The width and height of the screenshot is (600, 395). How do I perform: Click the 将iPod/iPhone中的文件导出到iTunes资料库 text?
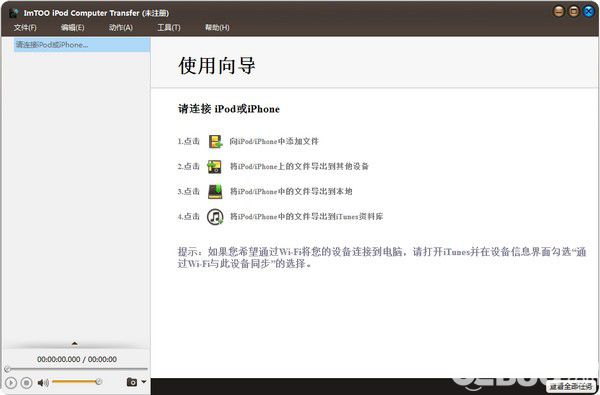[x=306, y=217]
